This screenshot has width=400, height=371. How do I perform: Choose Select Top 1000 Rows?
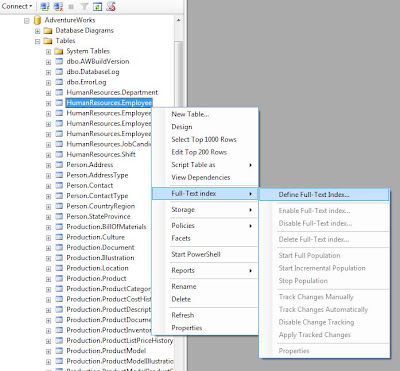205,140
